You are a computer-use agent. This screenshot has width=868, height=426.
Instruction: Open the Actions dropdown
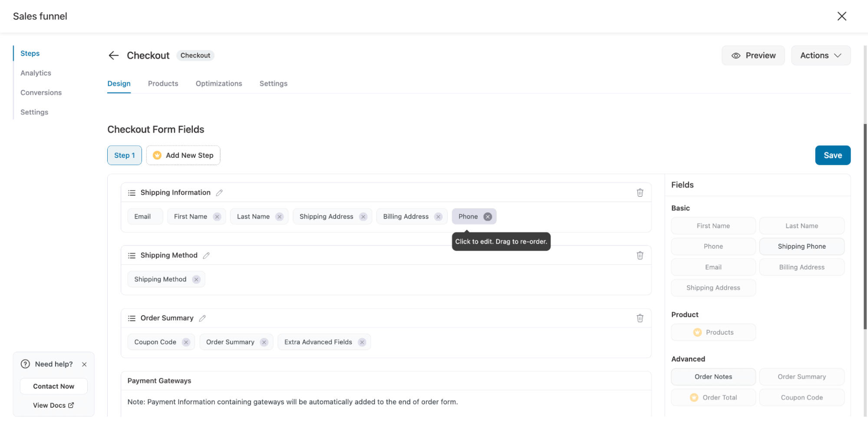pos(820,55)
